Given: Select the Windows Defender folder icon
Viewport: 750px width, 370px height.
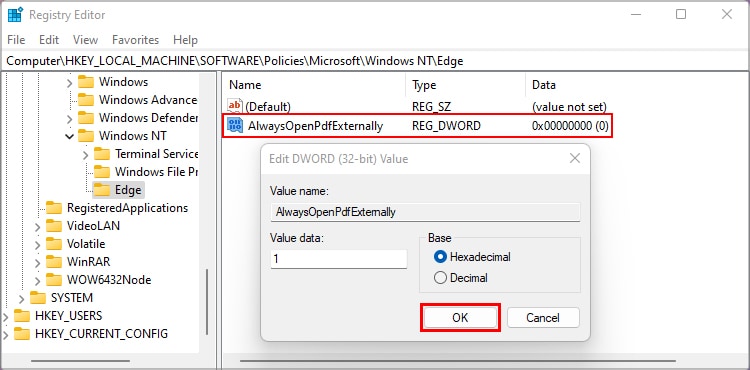Looking at the screenshot, I should point(86,118).
